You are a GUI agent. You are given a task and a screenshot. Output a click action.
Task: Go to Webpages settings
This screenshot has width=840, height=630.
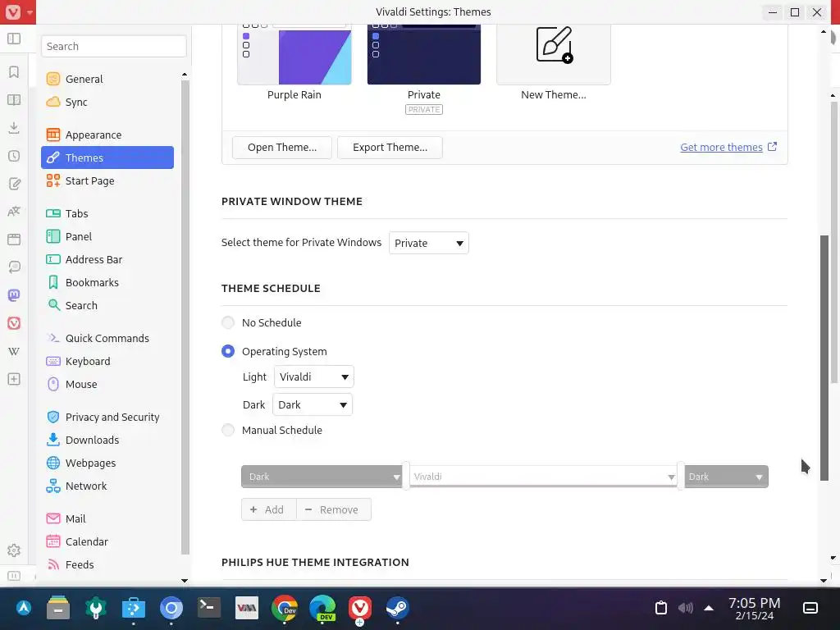(x=107, y=463)
